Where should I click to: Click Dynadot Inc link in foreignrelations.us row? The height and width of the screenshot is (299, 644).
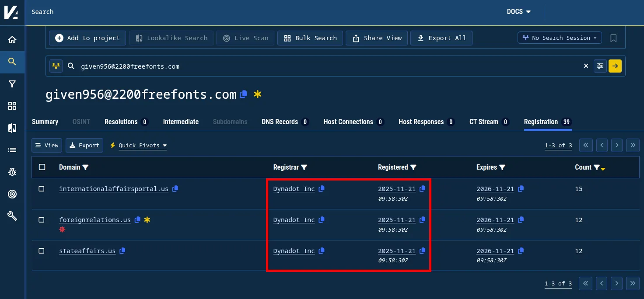tap(294, 220)
